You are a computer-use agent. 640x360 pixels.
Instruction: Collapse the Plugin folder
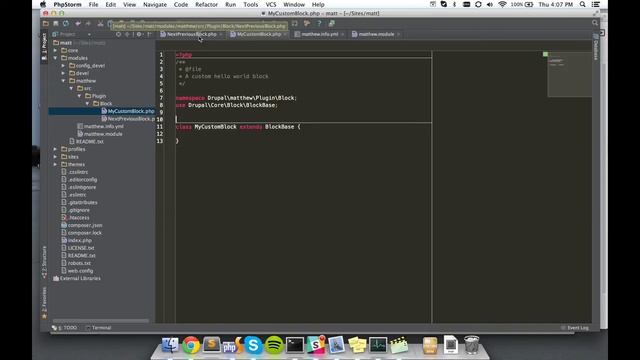tap(80, 96)
